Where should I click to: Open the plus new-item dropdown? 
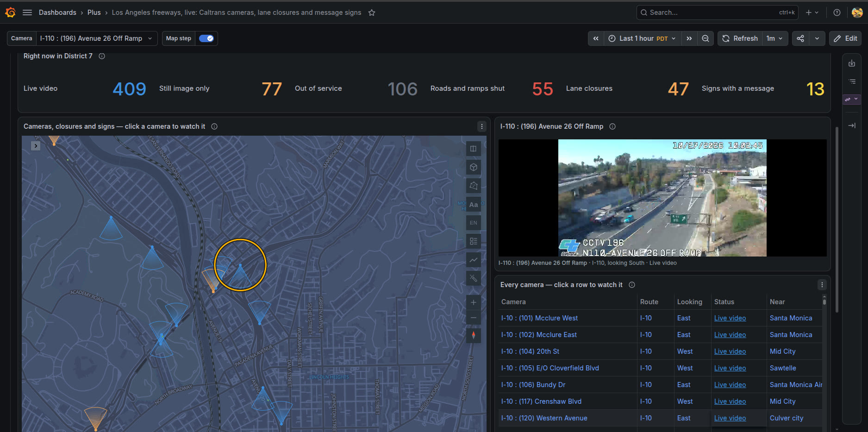pyautogui.click(x=812, y=13)
